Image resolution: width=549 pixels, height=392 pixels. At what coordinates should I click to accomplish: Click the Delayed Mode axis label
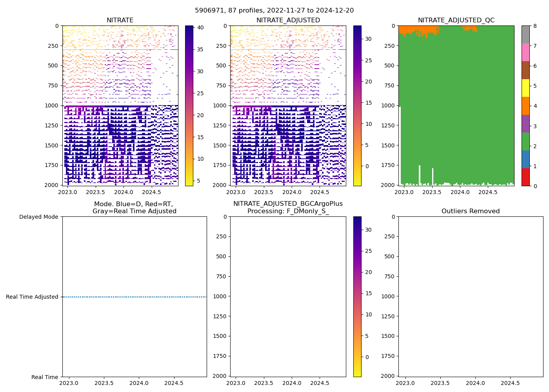coord(38,217)
